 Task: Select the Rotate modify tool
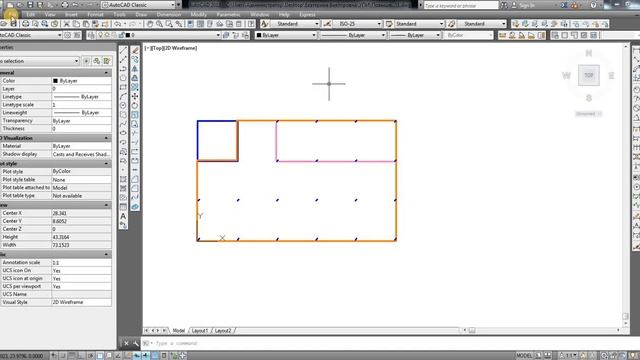(135, 105)
